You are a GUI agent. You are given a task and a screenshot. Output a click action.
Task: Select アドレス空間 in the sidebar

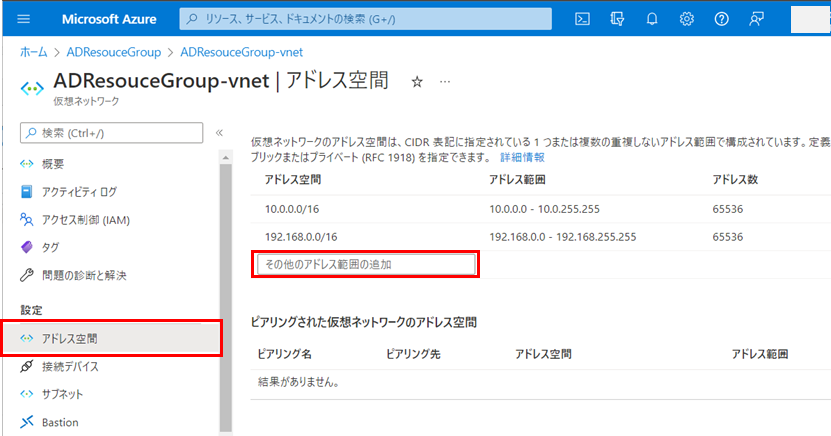pyautogui.click(x=112, y=339)
